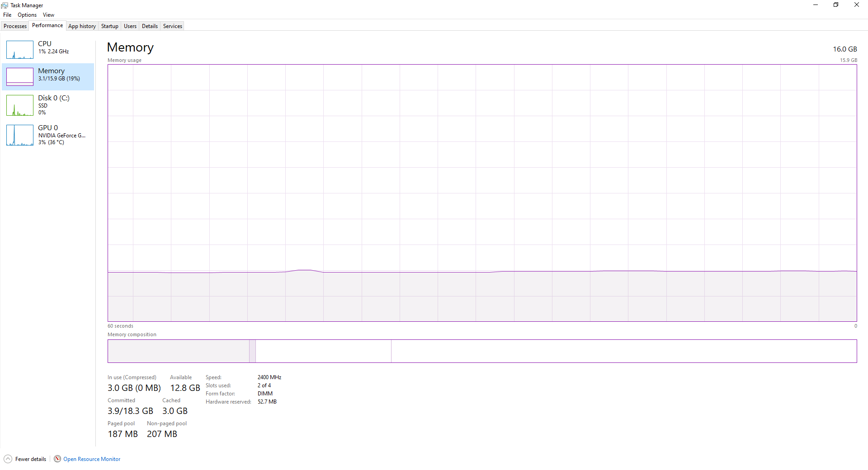Click the Hardware reserved value 52.7 MB
Image resolution: width=868 pixels, height=470 pixels.
267,402
